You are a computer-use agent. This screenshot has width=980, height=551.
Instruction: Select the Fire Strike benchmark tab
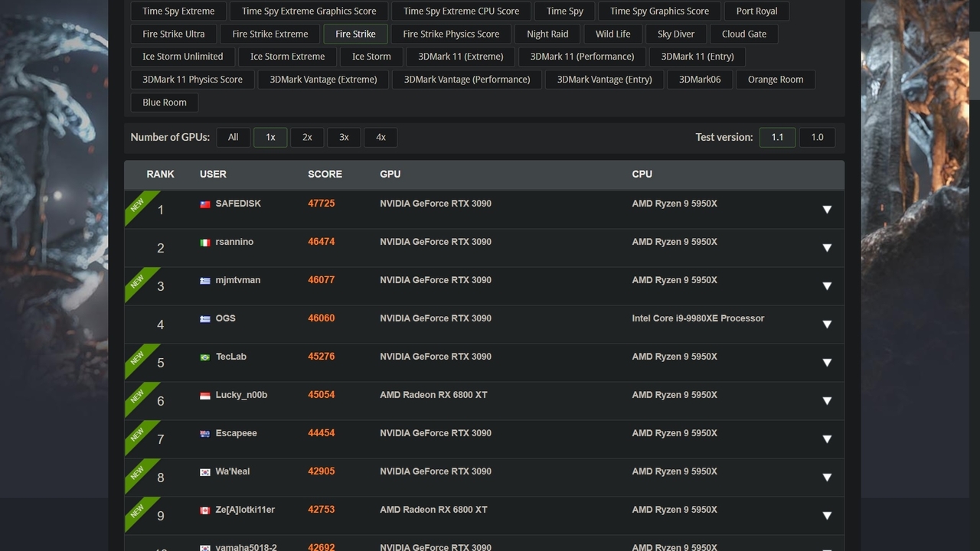coord(355,34)
